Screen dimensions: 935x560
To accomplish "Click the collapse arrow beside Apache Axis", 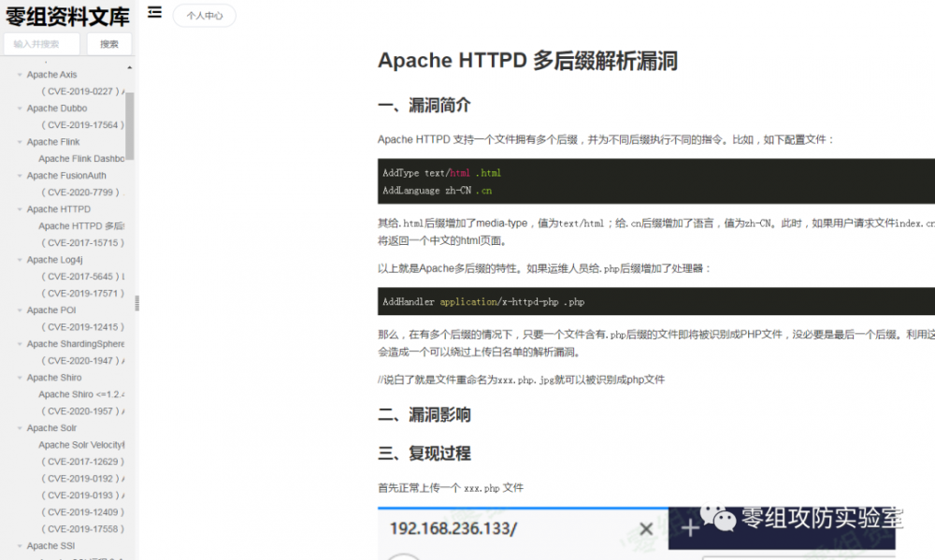I will (20, 74).
